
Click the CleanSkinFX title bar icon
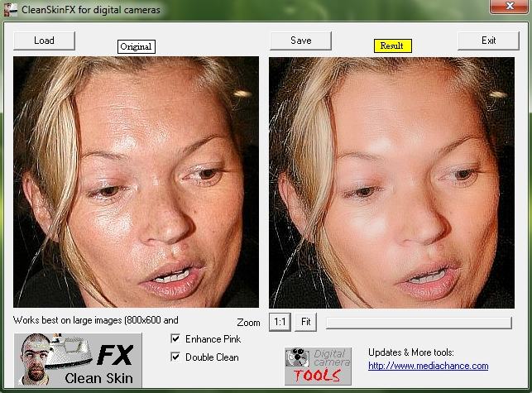[11, 9]
